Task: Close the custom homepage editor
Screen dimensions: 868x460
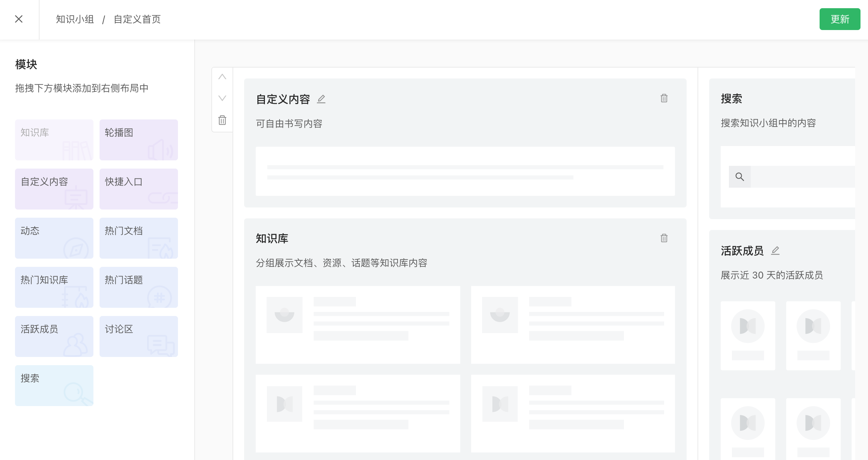Action: coord(19,19)
